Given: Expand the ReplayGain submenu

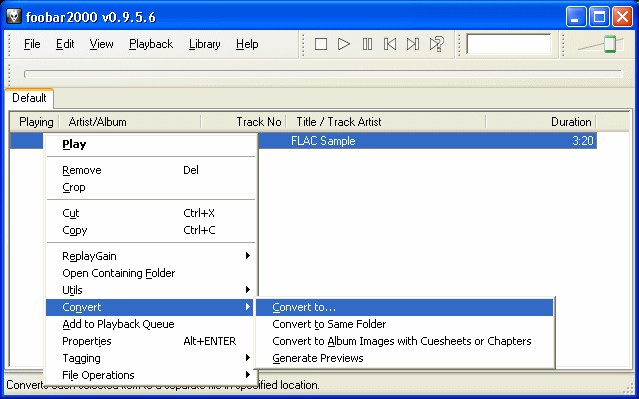Looking at the screenshot, I should (152, 256).
